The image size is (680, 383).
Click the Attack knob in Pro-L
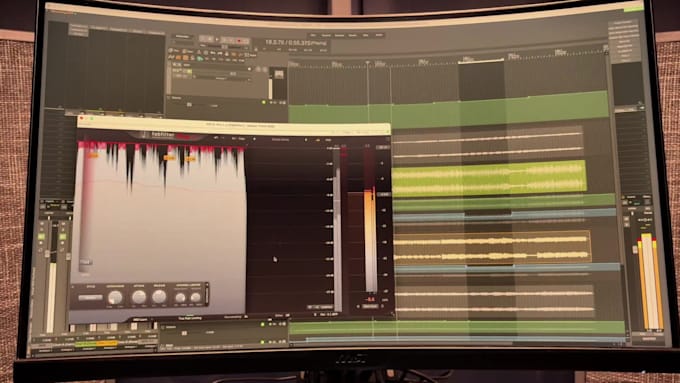click(139, 297)
